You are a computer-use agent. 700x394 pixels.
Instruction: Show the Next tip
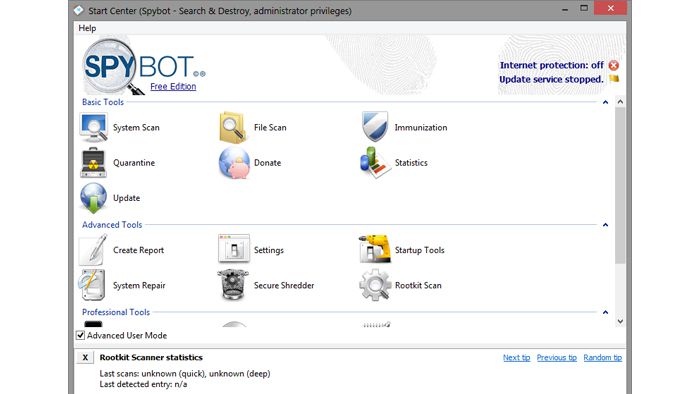tap(517, 357)
